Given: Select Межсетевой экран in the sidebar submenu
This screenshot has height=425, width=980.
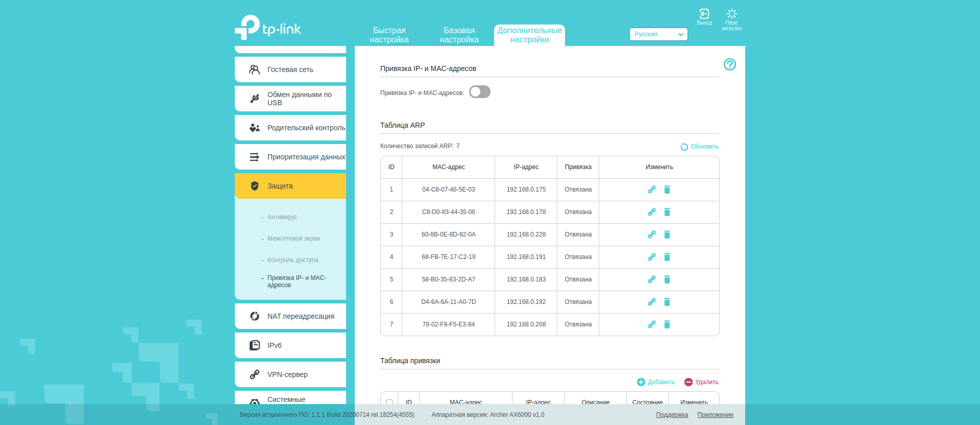Looking at the screenshot, I should [x=293, y=239].
